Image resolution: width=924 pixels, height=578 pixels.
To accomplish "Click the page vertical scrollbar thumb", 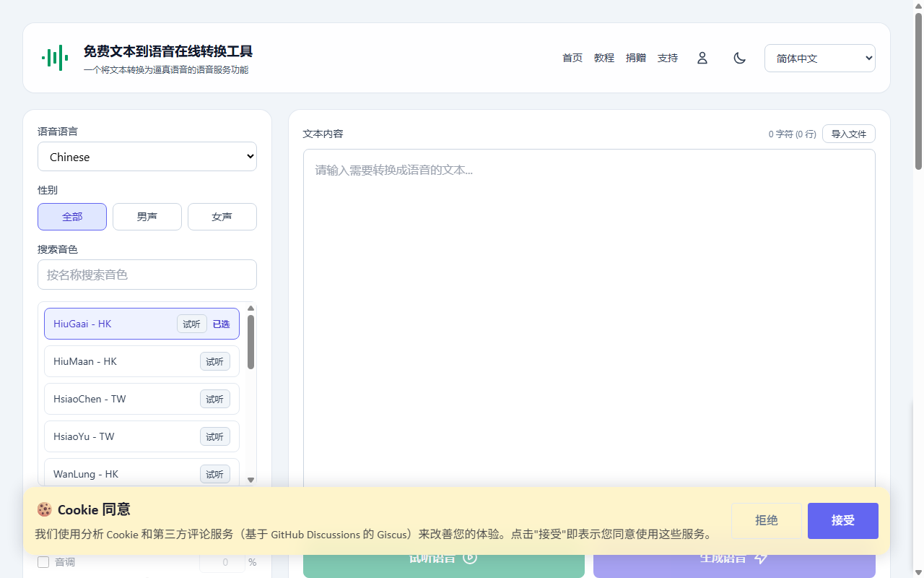I will [x=918, y=90].
